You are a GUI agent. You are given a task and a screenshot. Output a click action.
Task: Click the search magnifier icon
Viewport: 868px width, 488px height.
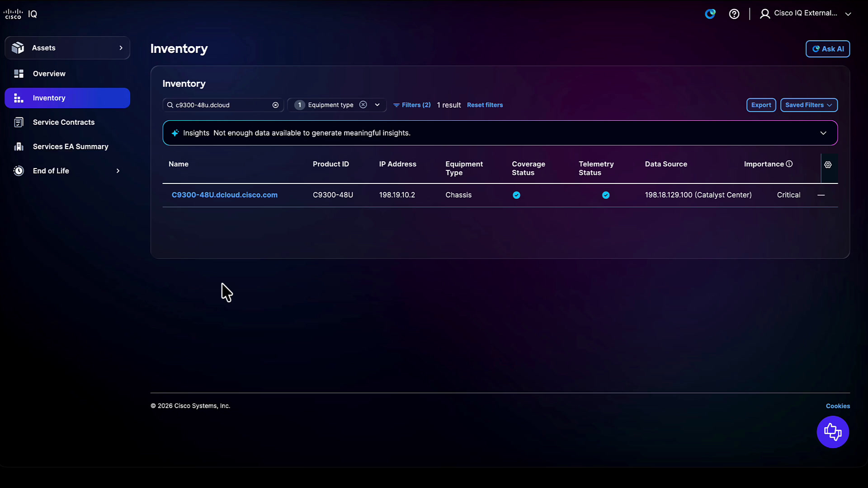click(170, 105)
